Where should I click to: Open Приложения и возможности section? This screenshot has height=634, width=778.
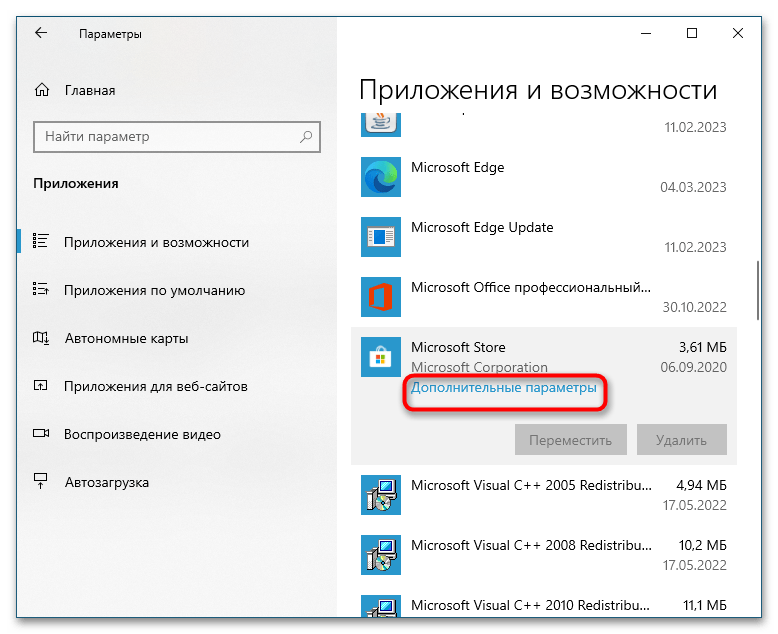[x=156, y=242]
